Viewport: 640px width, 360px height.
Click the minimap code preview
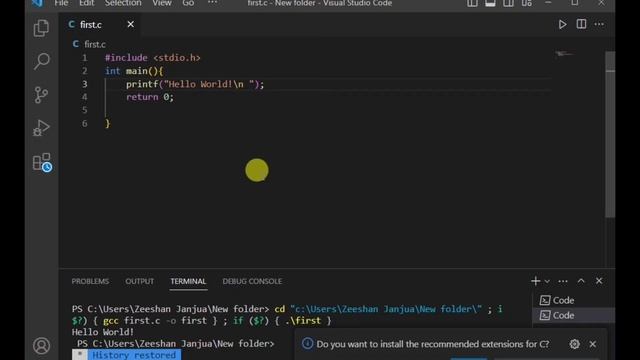(x=564, y=54)
